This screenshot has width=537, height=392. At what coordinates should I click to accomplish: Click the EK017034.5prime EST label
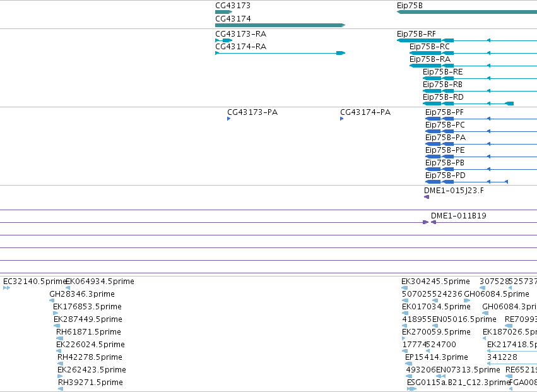coord(436,307)
